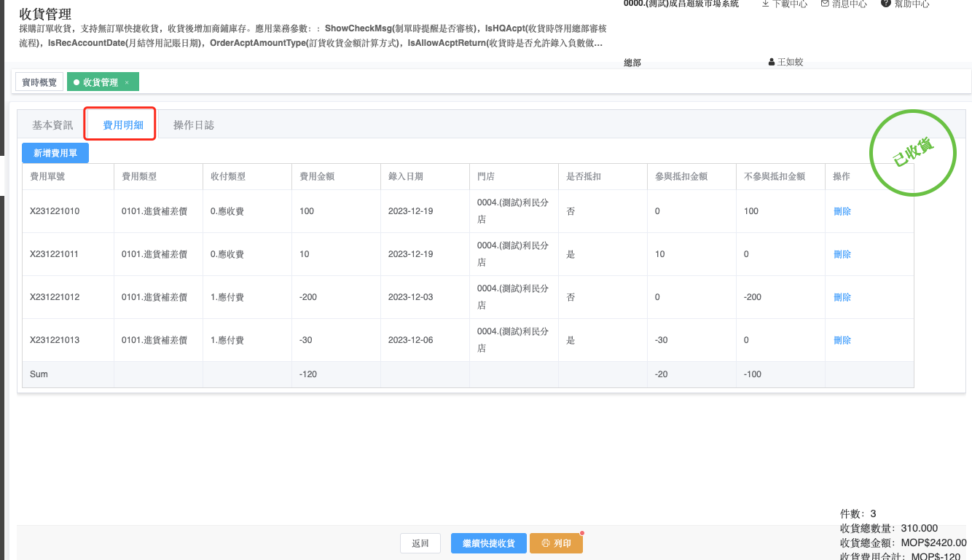This screenshot has width=972, height=560.
Task: Delete expense row X231221013
Action: [842, 340]
